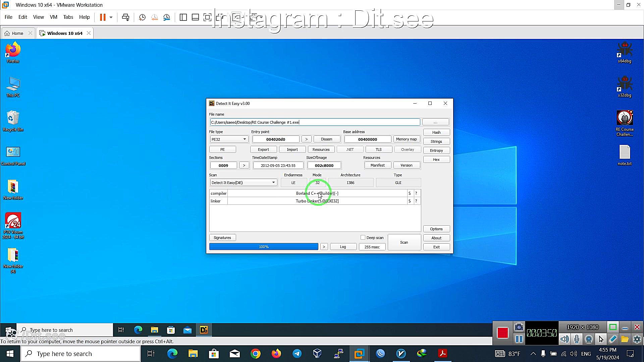Select the Recycle Bin icon
Image resolution: width=644 pixels, height=362 pixels.
point(13,121)
